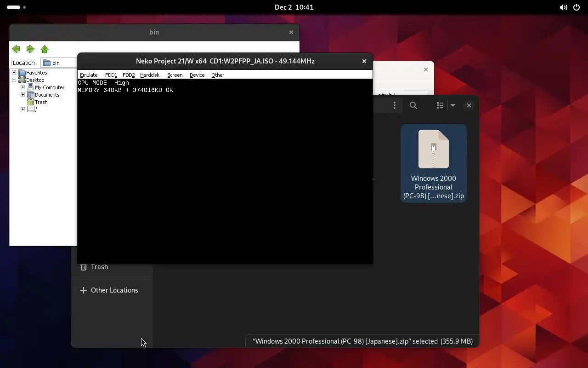This screenshot has height=368, width=588.
Task: Open the FDD2 menu
Action: 129,75
